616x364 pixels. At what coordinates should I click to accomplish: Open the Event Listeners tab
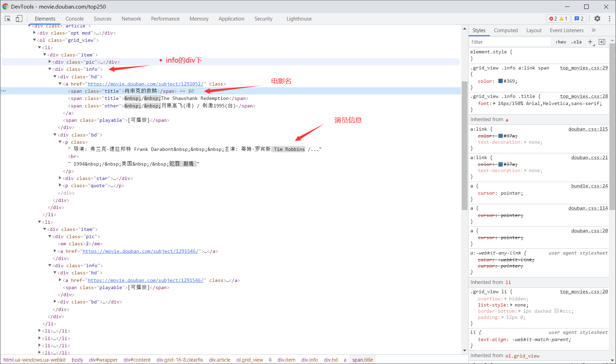566,30
